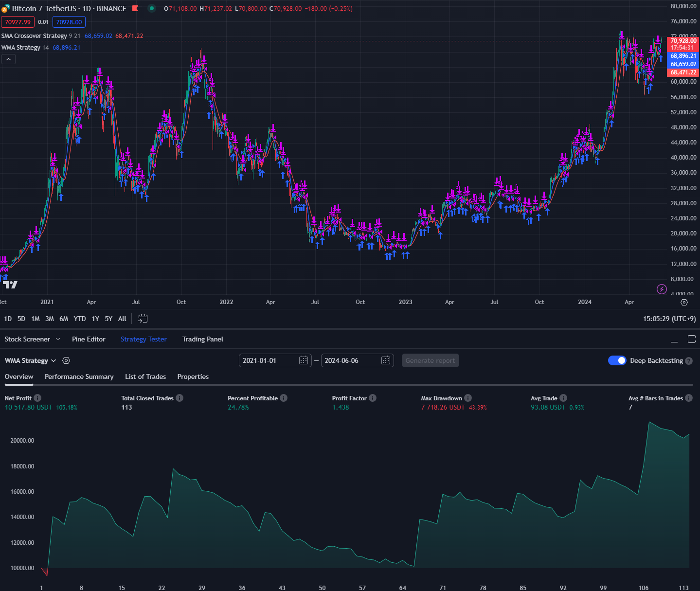
Task: Click the Deep Backtesting help question icon
Action: pyautogui.click(x=689, y=361)
